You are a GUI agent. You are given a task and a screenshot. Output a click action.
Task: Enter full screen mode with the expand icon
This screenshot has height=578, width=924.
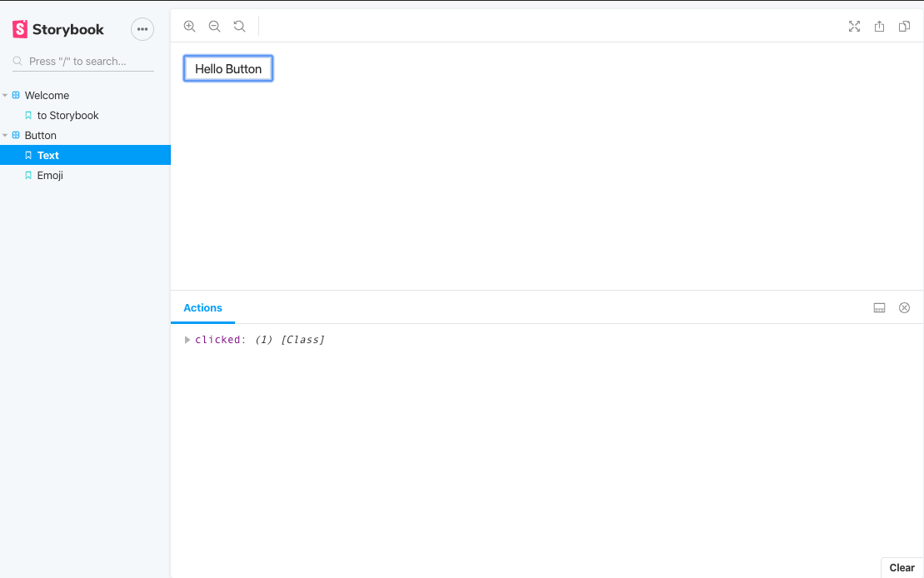pos(854,27)
